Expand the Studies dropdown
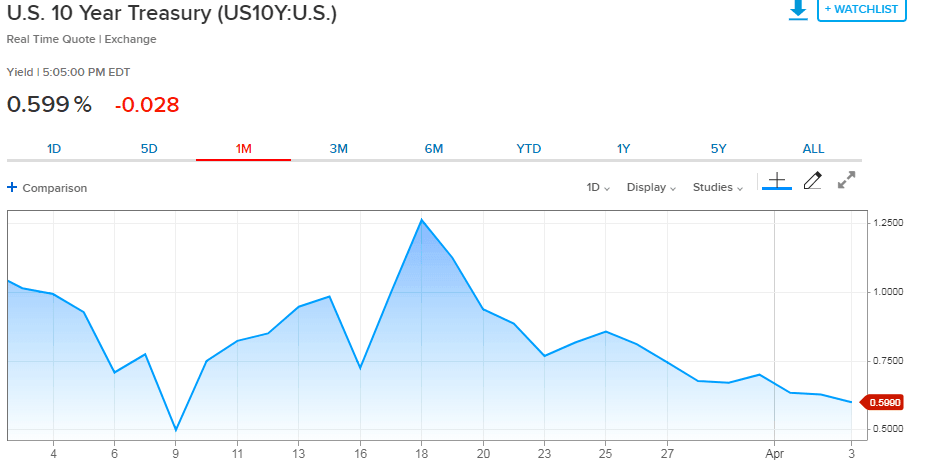 [718, 187]
